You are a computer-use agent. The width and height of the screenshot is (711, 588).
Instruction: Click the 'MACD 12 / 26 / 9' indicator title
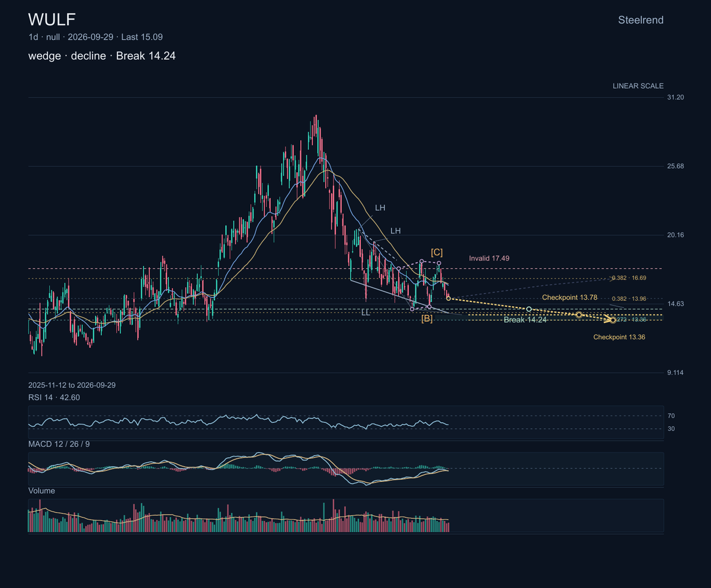[x=59, y=444]
